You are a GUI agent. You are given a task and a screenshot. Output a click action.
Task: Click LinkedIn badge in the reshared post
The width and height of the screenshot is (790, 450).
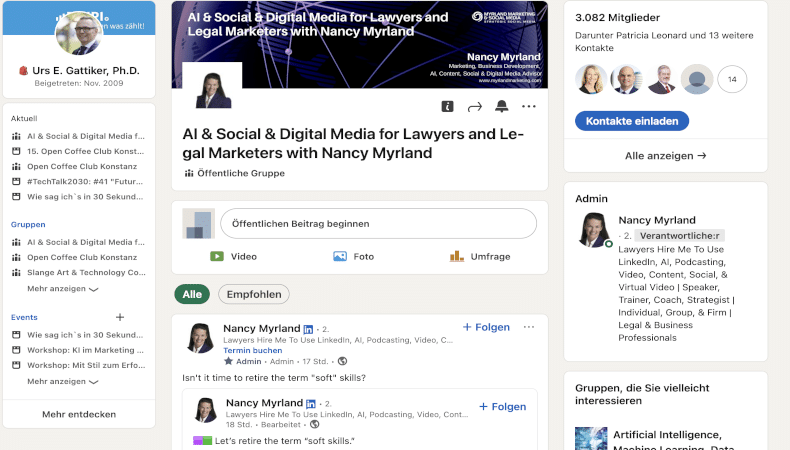311,404
